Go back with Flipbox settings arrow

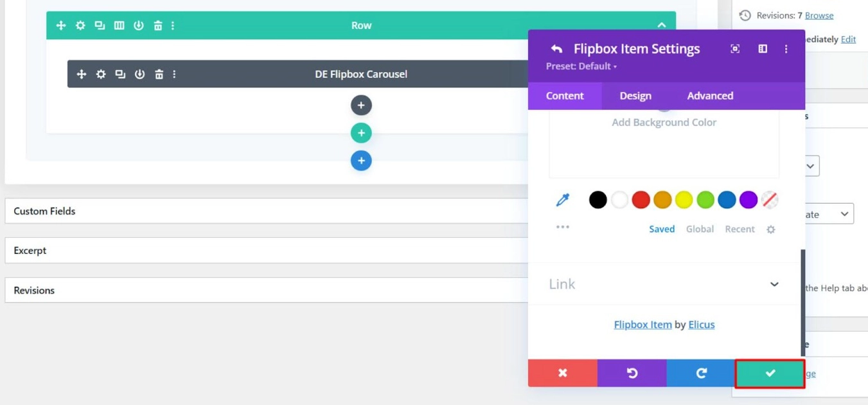click(x=556, y=49)
